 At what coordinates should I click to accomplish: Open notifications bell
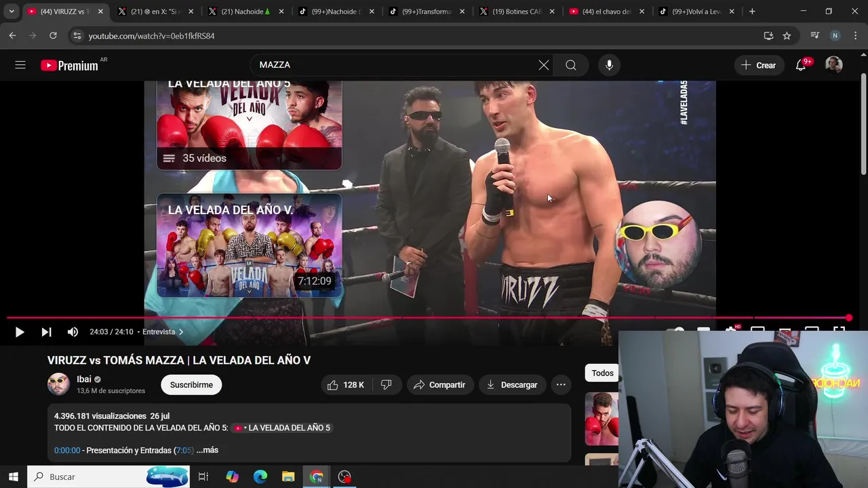point(801,65)
